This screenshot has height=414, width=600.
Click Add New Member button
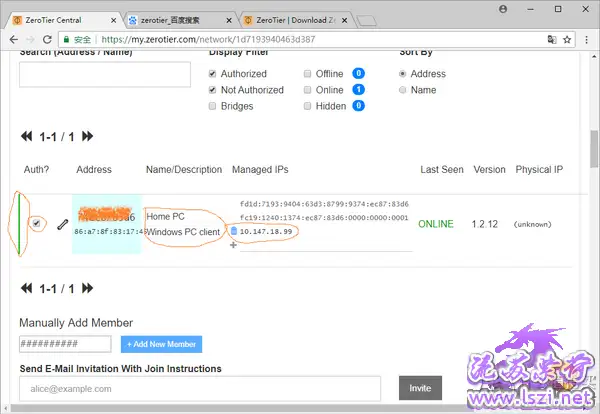click(161, 344)
